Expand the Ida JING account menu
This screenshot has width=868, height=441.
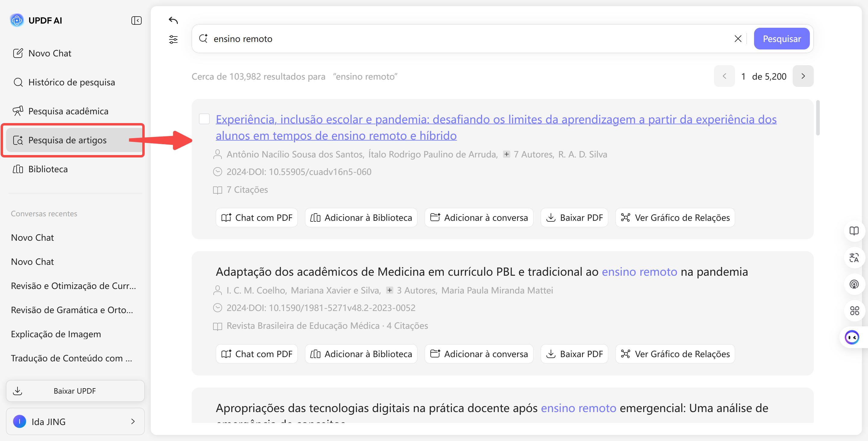coord(75,421)
